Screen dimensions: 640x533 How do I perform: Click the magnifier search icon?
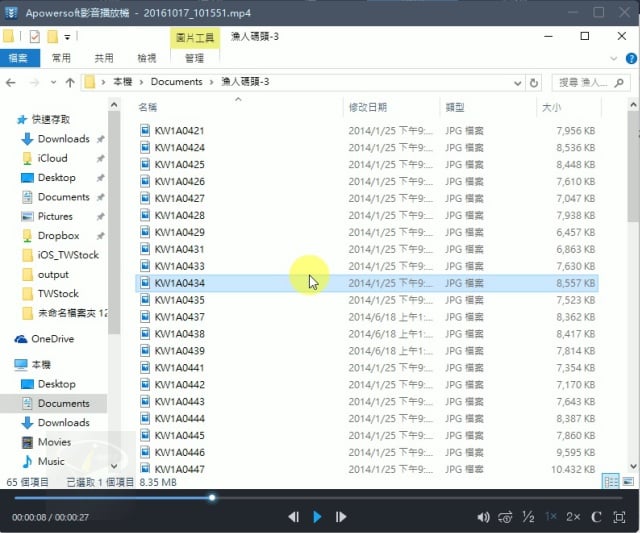click(x=619, y=83)
